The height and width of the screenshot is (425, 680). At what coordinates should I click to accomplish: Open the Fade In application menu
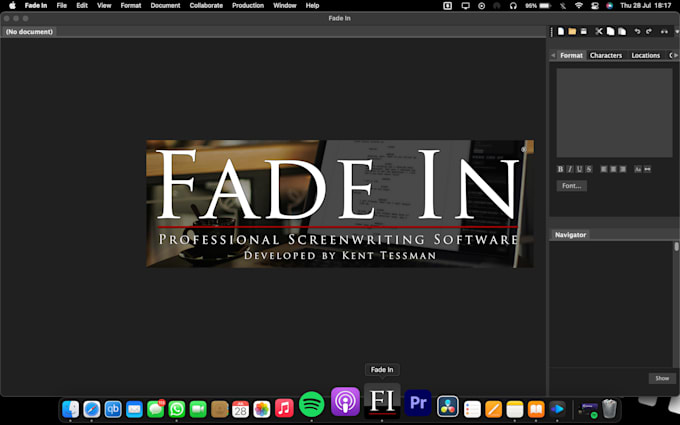[36, 6]
